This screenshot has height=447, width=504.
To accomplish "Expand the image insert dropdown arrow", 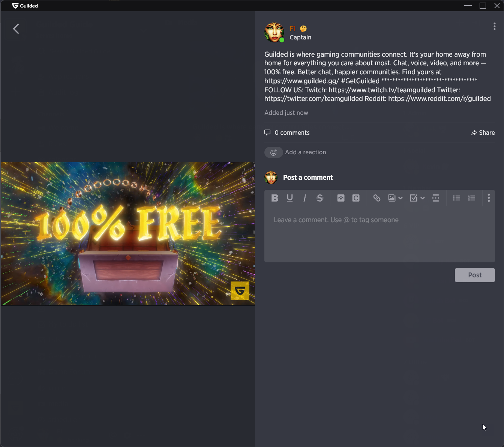I will (x=400, y=198).
